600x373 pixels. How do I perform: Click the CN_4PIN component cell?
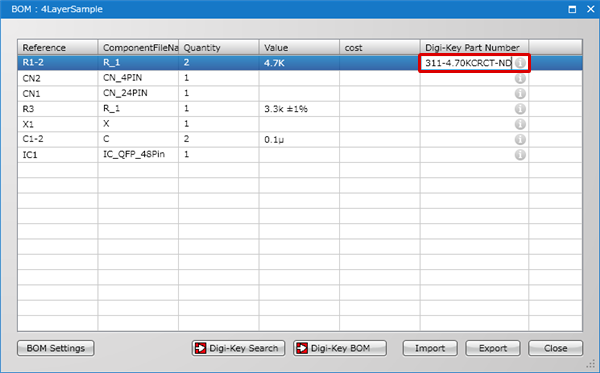(138, 78)
